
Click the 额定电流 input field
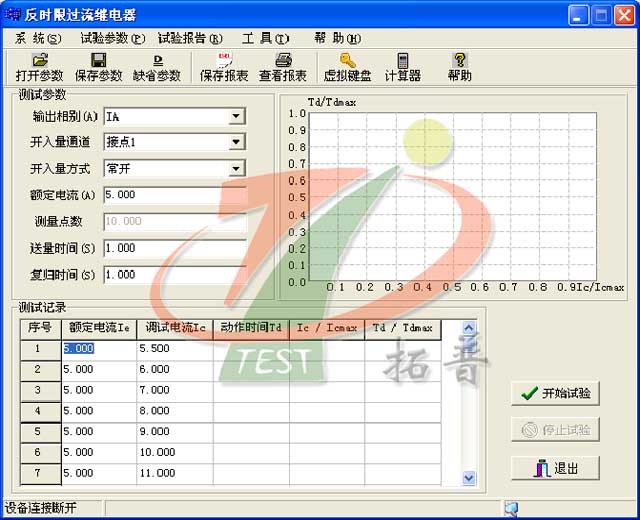(173, 195)
